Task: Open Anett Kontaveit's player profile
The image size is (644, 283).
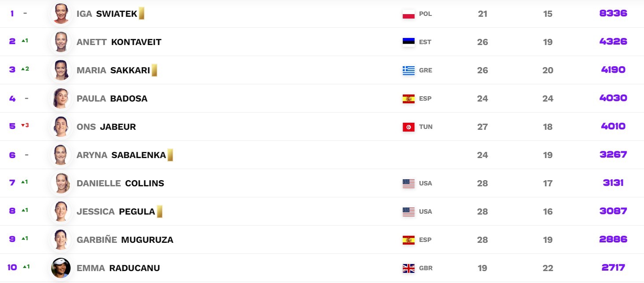Action: click(119, 42)
